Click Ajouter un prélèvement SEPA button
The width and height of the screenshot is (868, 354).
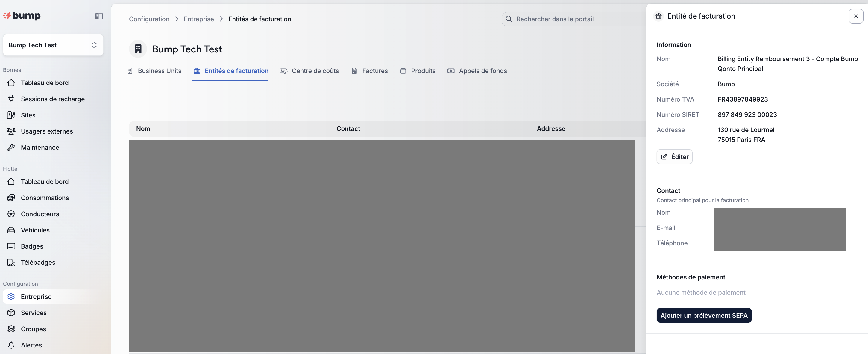[704, 315]
